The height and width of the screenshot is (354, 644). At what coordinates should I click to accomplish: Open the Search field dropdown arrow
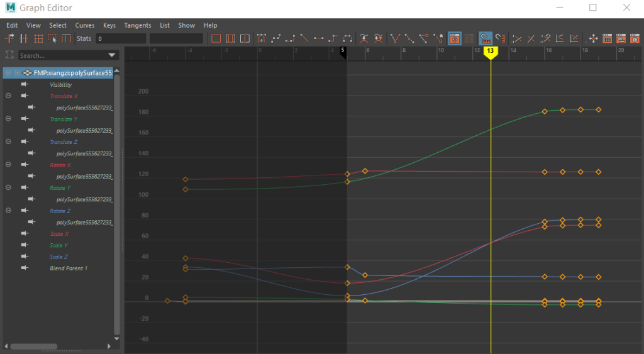pos(112,55)
